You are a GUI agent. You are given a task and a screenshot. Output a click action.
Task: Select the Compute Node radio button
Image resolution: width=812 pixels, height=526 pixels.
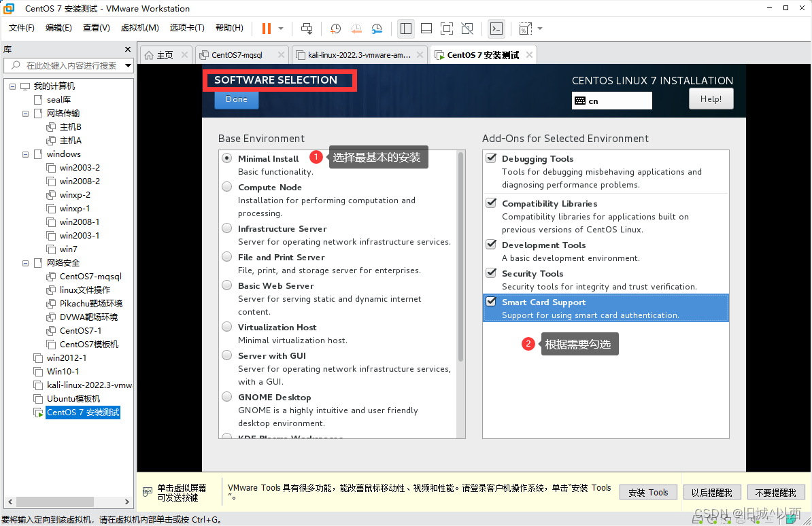coord(227,186)
